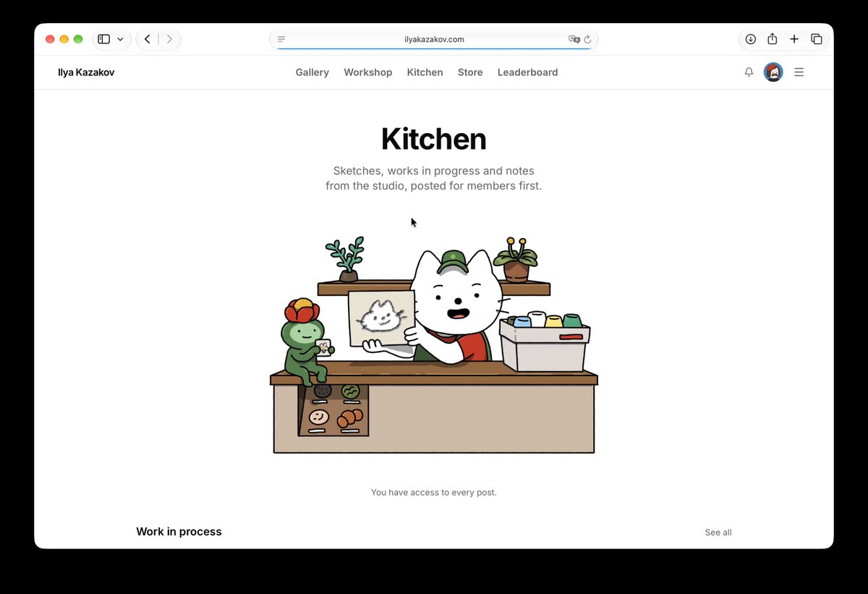Open the user profile avatar
Screen dimensions: 868x594
click(x=773, y=72)
